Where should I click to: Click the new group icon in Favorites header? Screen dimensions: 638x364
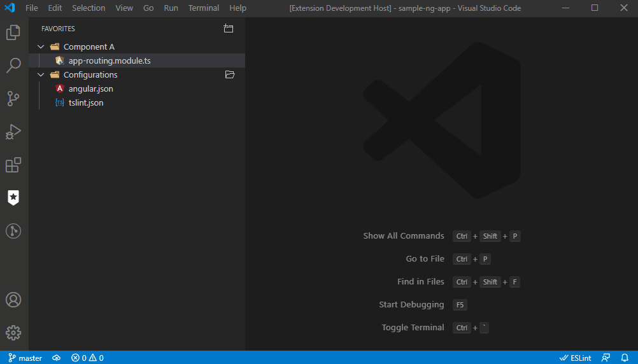228,29
